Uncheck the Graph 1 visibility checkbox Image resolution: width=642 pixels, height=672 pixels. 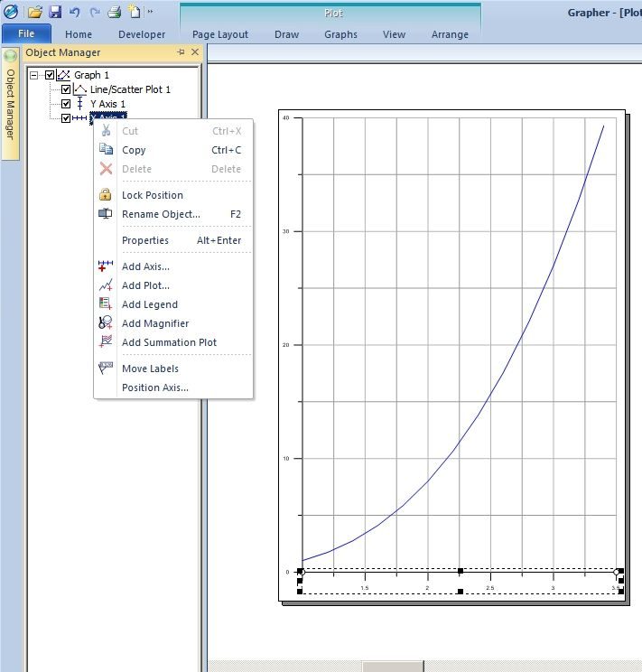50,75
